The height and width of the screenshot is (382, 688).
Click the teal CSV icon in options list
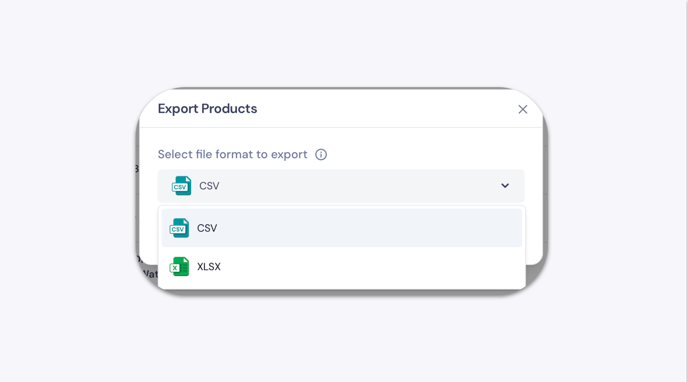(x=179, y=228)
